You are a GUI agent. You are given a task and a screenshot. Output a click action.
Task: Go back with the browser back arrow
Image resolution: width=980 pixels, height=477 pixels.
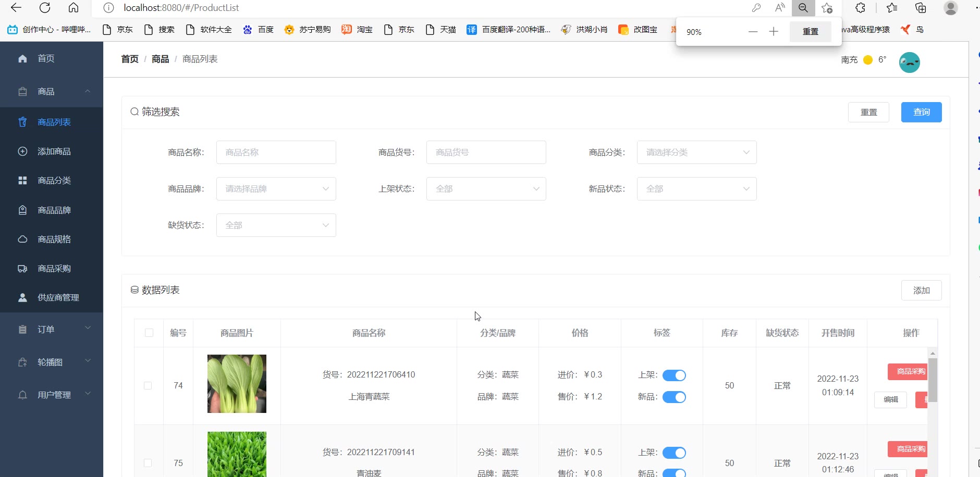tap(16, 8)
